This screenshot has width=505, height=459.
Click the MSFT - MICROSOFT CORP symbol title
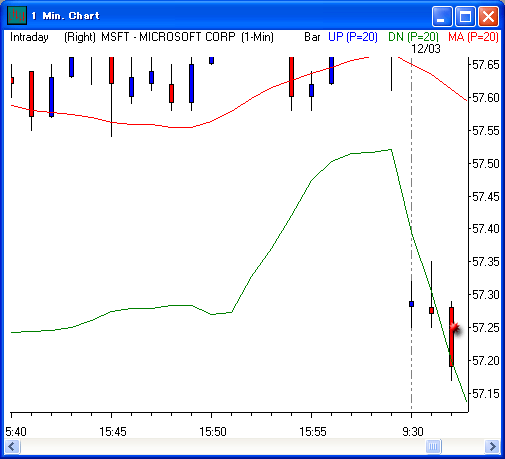pos(168,37)
